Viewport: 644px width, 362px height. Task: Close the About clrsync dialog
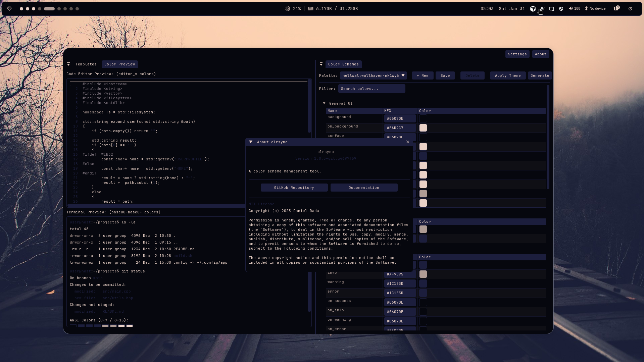click(x=408, y=142)
